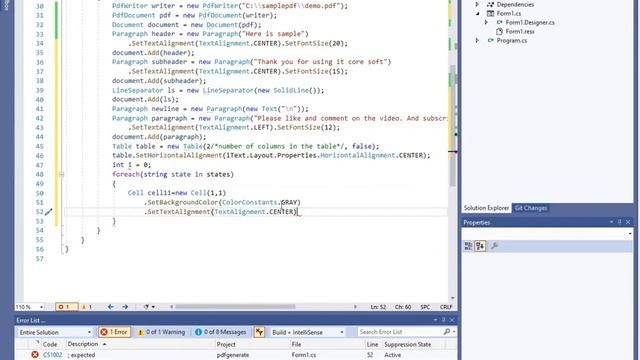Click the SPC indentation indicator

coord(425,307)
